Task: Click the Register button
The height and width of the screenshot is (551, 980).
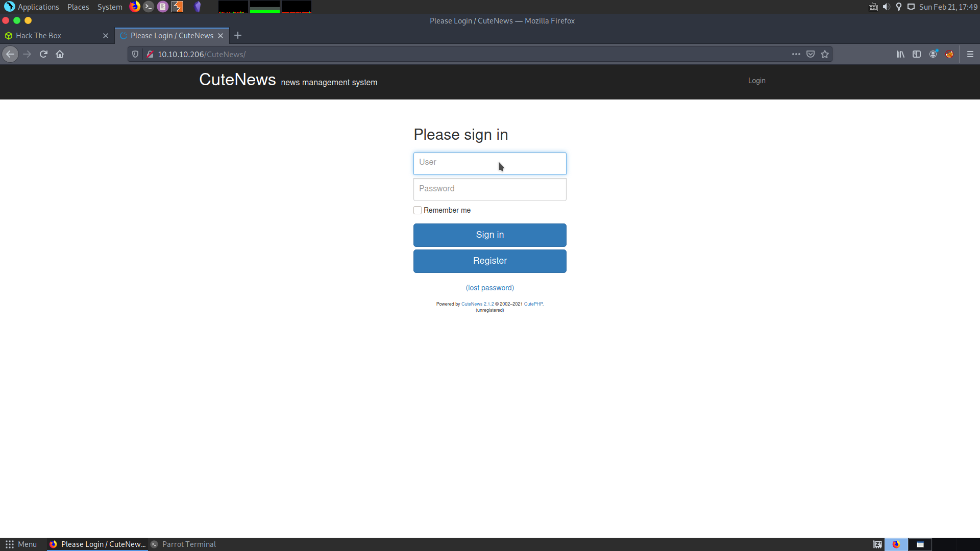Action: (x=490, y=261)
